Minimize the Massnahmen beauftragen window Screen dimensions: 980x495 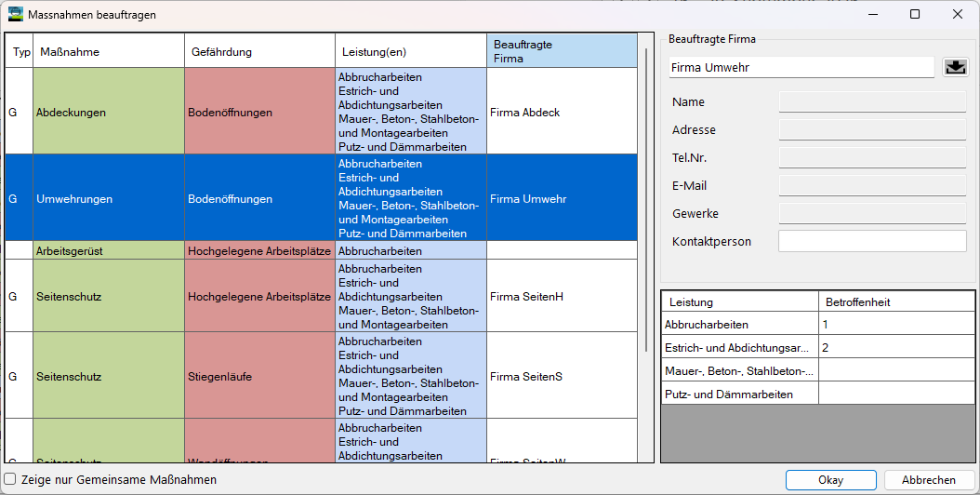[x=873, y=14]
